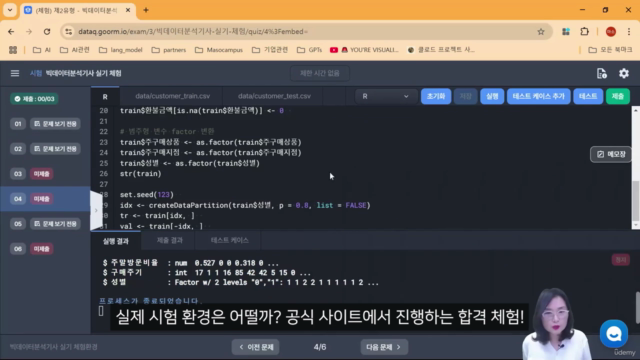Open the 메모장 notepad button
This screenshot has width=640, height=360.
tap(611, 154)
